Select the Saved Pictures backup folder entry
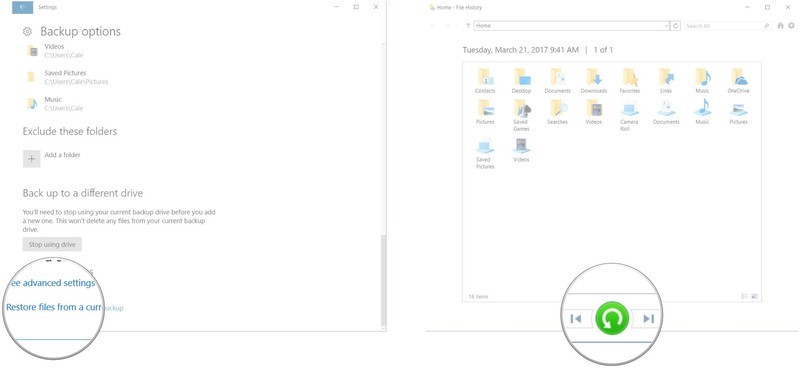This screenshot has width=800, height=368. 66,77
